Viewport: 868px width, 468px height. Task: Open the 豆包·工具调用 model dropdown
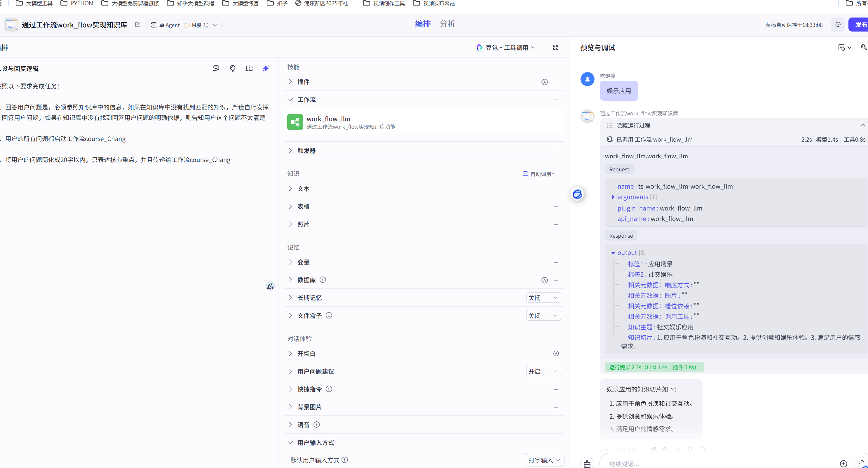tap(506, 48)
